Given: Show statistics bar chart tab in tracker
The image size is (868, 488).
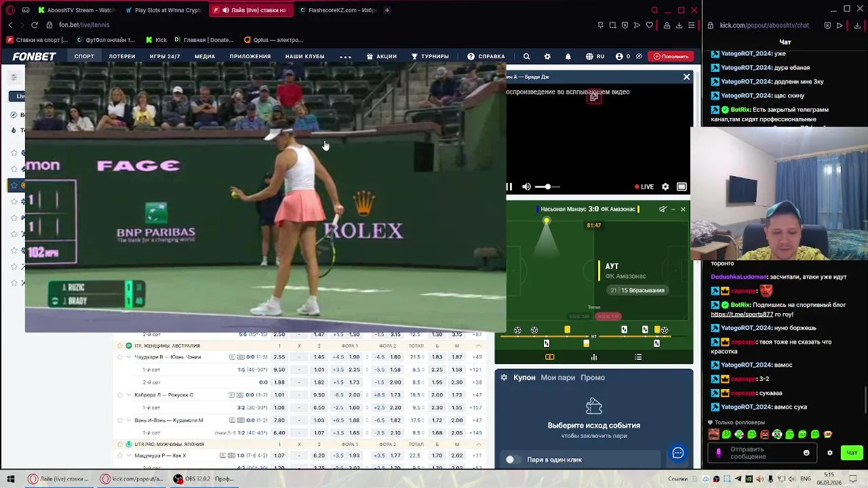Looking at the screenshot, I should coord(594,357).
